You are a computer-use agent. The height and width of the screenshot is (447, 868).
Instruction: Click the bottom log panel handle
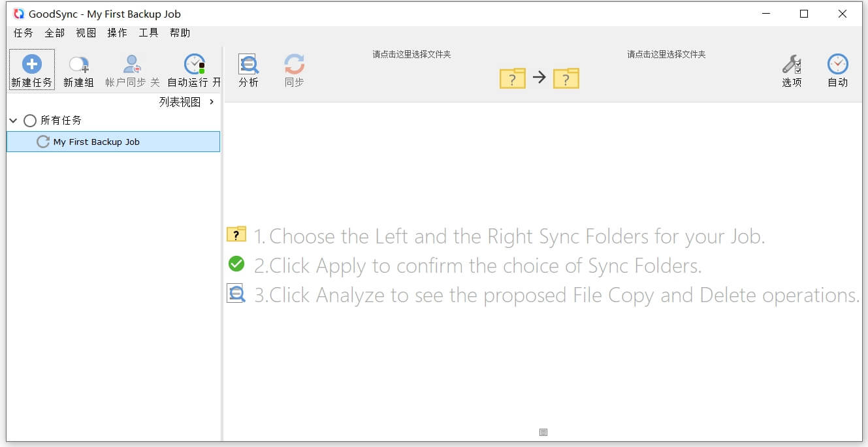tap(543, 432)
